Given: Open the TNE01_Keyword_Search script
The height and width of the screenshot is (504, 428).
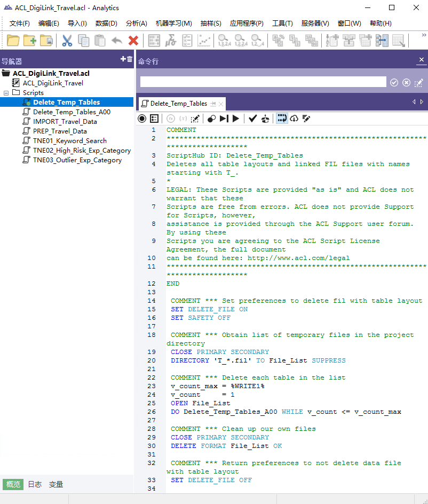Looking at the screenshot, I should (69, 141).
